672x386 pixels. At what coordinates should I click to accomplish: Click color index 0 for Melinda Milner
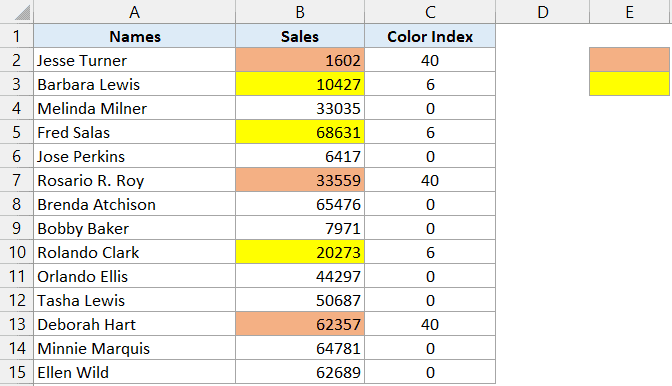point(430,108)
